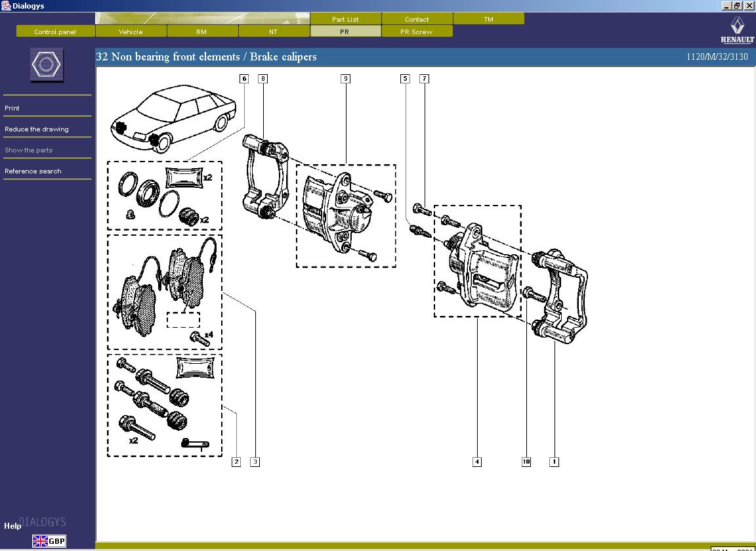Select part number 3 callout box

coord(255,462)
